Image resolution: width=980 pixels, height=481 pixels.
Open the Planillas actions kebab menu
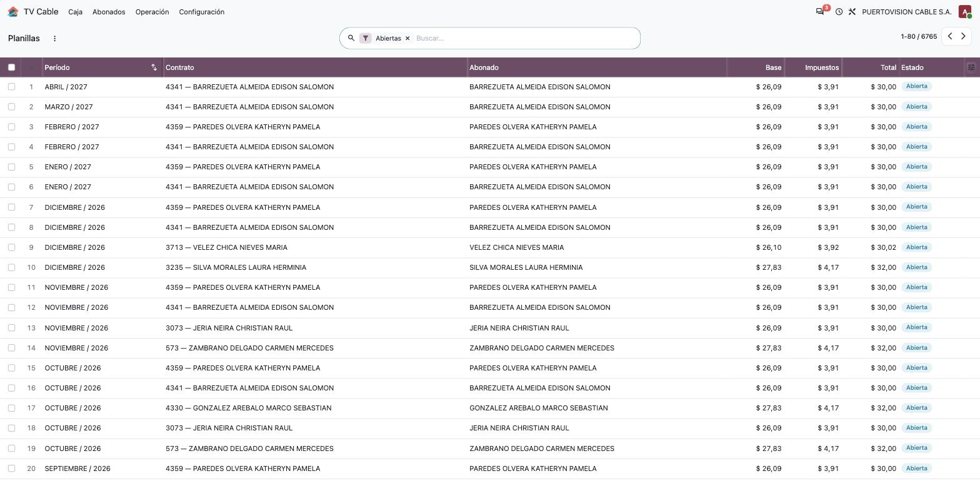pyautogui.click(x=54, y=38)
